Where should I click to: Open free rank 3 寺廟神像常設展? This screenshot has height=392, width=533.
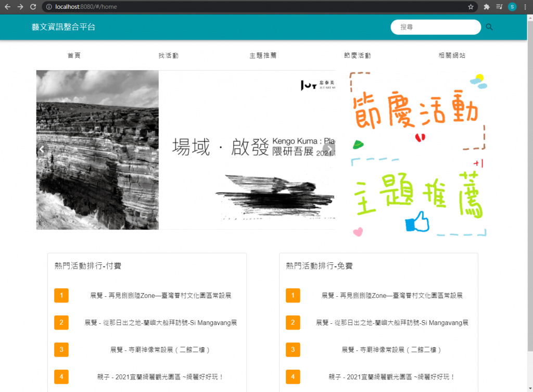pyautogui.click(x=391, y=349)
